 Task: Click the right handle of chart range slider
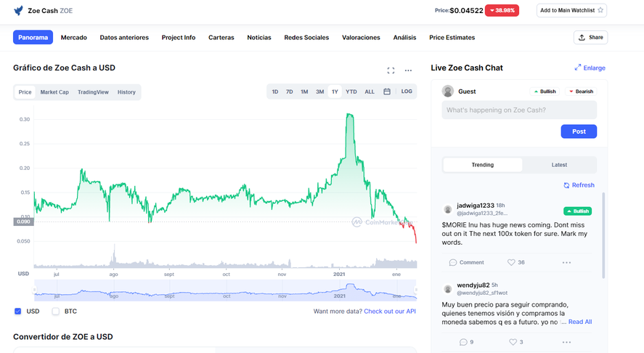[x=415, y=290]
